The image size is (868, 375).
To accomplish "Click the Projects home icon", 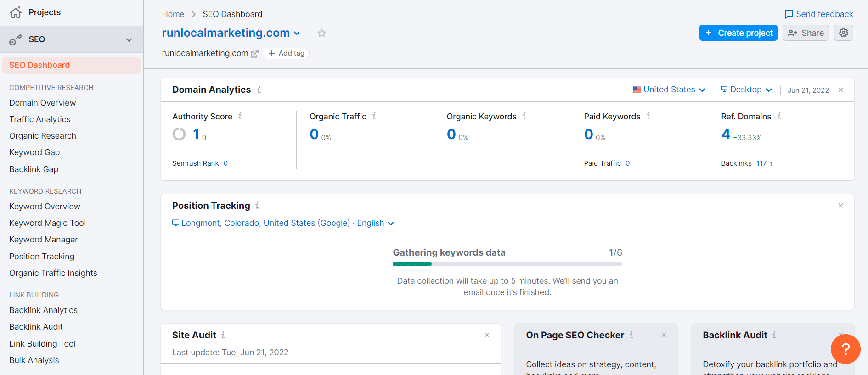I will (16, 12).
